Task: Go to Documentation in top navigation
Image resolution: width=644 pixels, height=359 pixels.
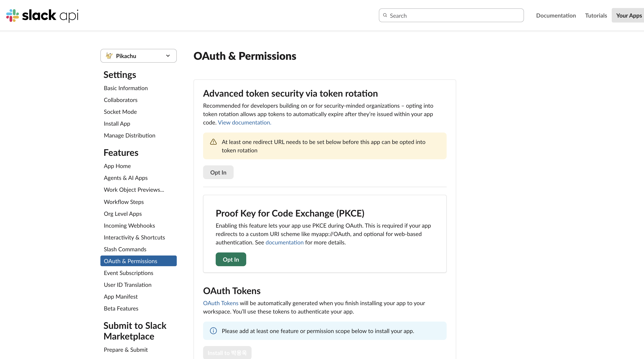Action: pos(556,15)
